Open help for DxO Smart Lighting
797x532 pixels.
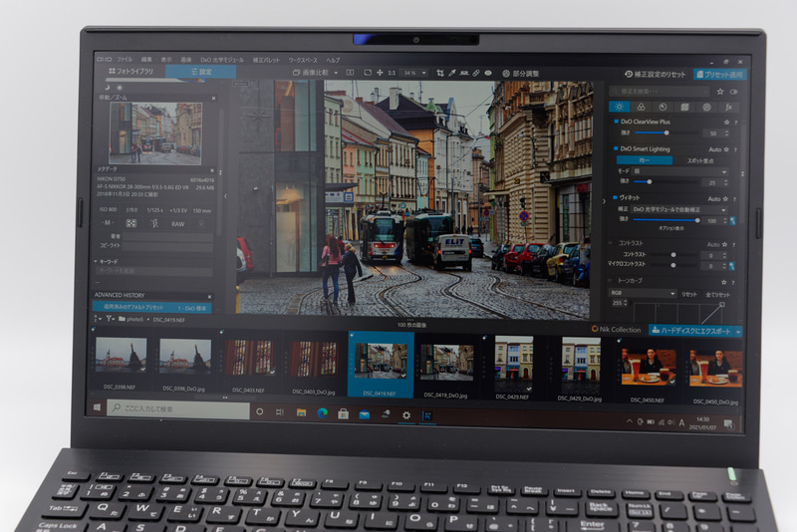tap(735, 149)
